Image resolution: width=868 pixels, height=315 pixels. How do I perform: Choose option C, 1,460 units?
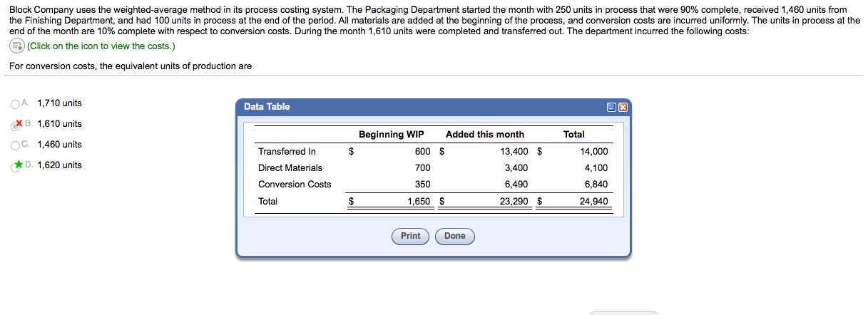coord(16,145)
